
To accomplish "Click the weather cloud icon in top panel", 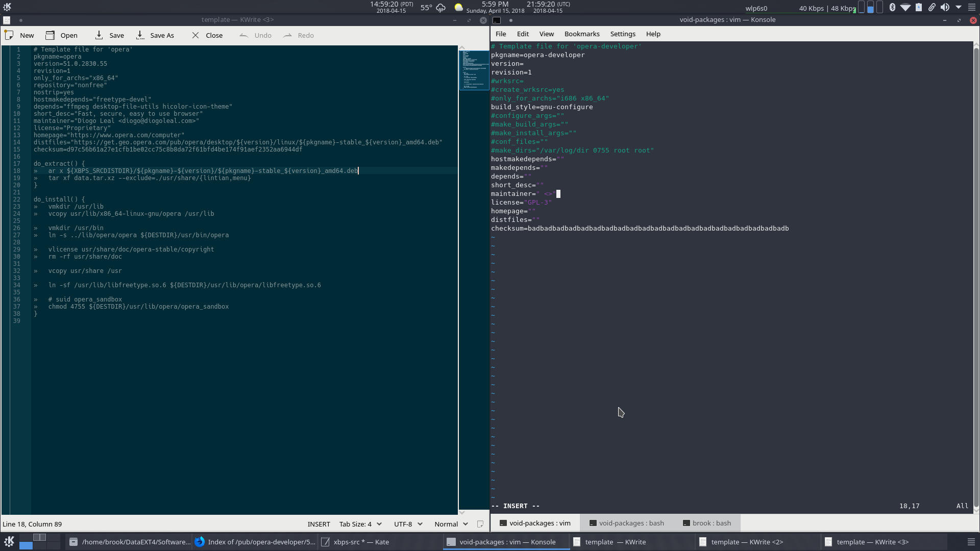I will pyautogui.click(x=441, y=8).
